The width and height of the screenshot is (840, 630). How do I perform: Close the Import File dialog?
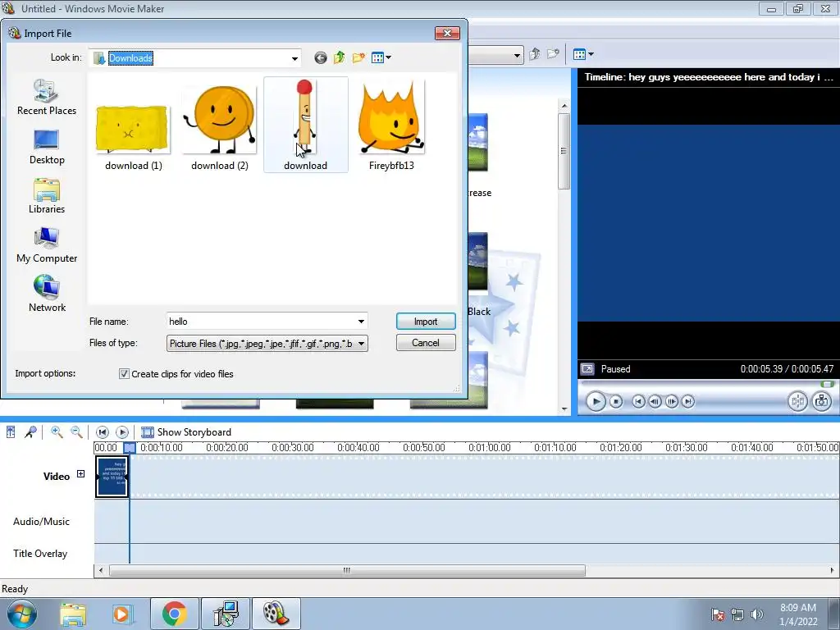[447, 33]
